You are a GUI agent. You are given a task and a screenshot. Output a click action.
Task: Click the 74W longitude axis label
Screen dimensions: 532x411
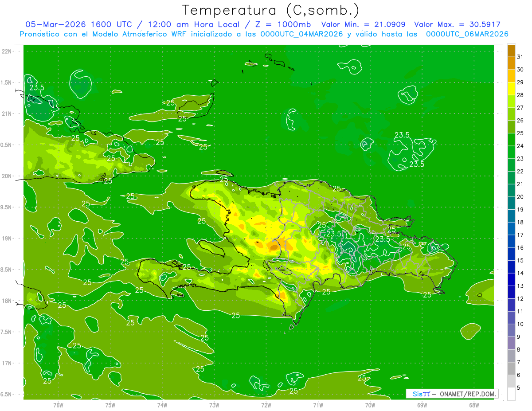point(162,405)
